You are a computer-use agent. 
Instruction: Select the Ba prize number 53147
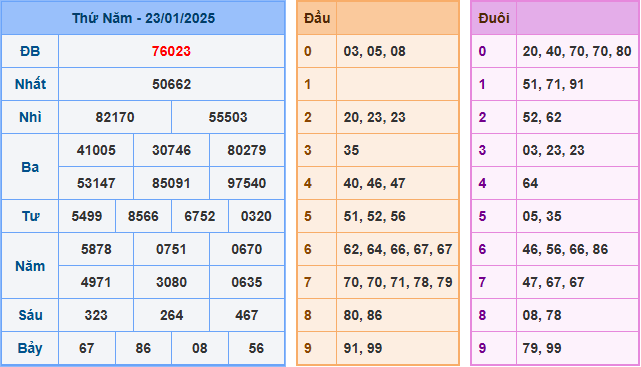point(96,184)
